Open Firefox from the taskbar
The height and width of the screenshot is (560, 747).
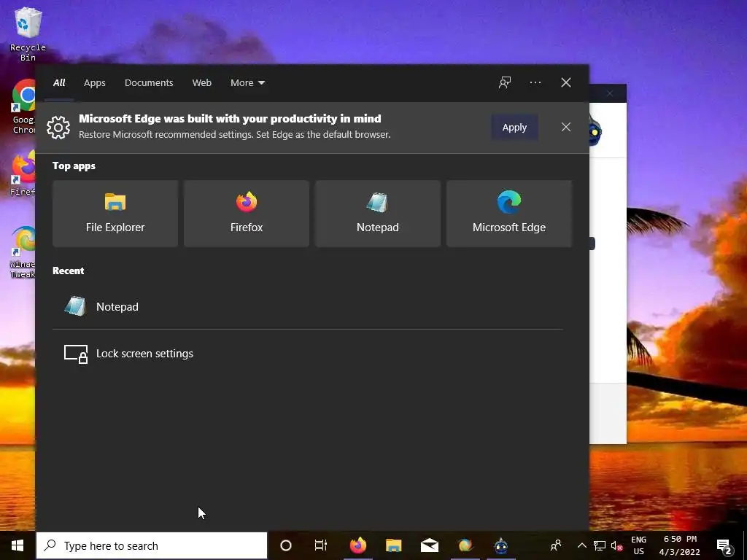pos(357,545)
